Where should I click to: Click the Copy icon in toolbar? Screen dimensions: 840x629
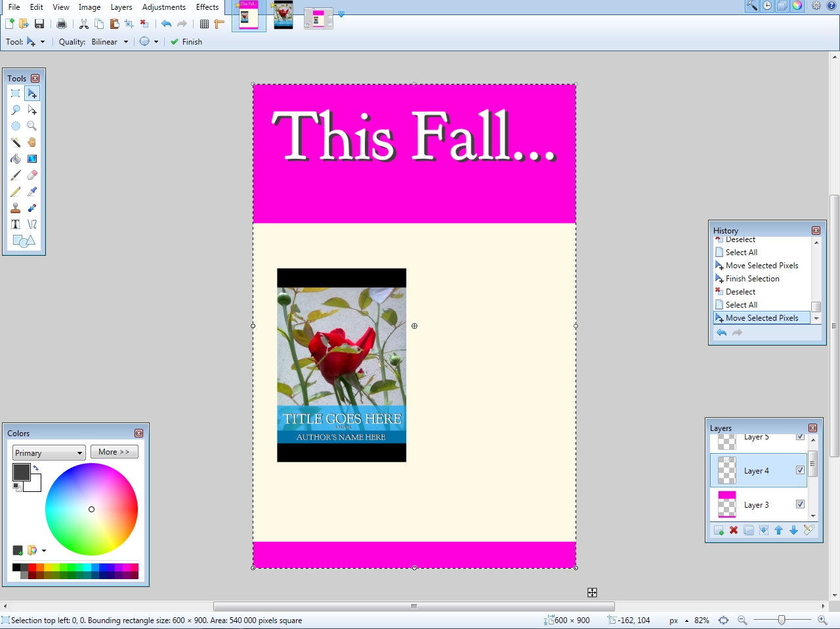[x=99, y=24]
